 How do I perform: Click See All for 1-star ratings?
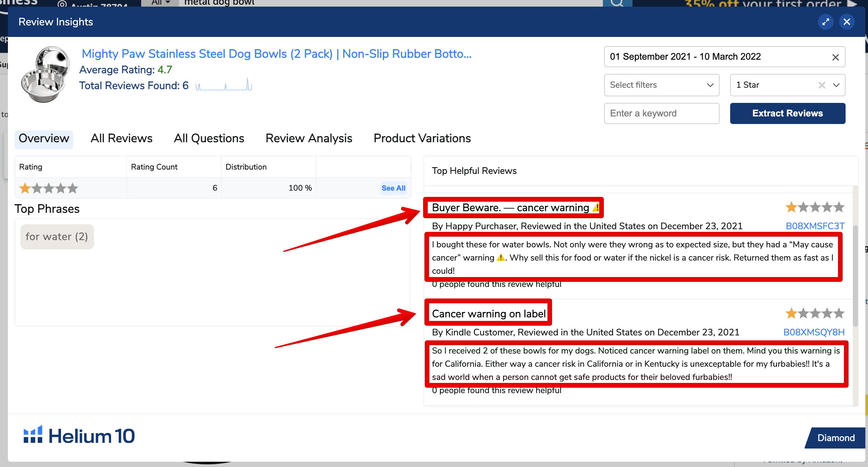393,188
